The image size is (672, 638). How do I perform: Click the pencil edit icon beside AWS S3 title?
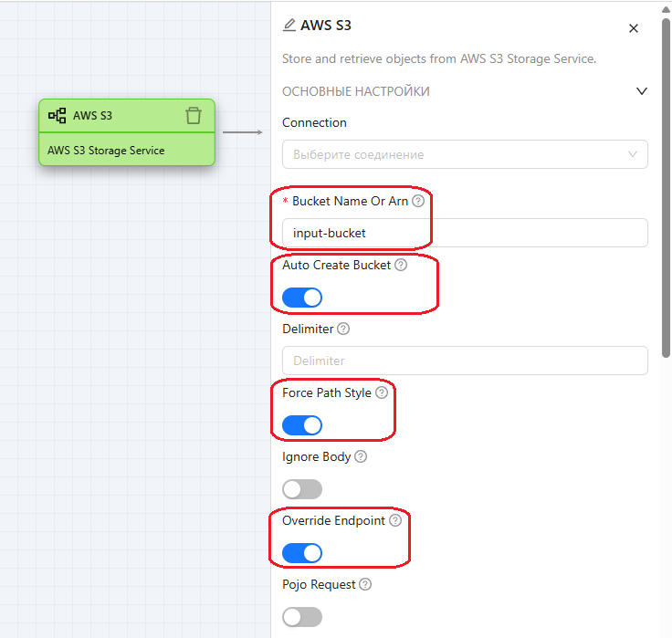coord(289,26)
